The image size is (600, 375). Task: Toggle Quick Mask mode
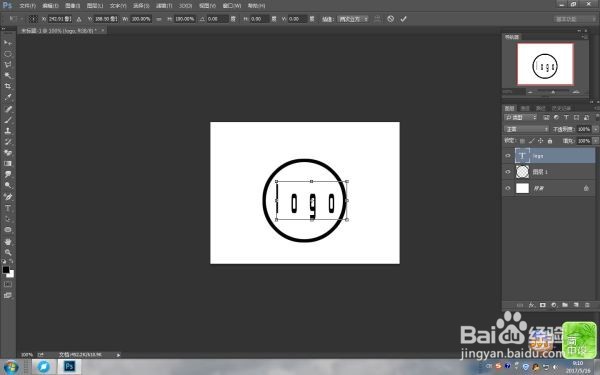pyautogui.click(x=8, y=284)
